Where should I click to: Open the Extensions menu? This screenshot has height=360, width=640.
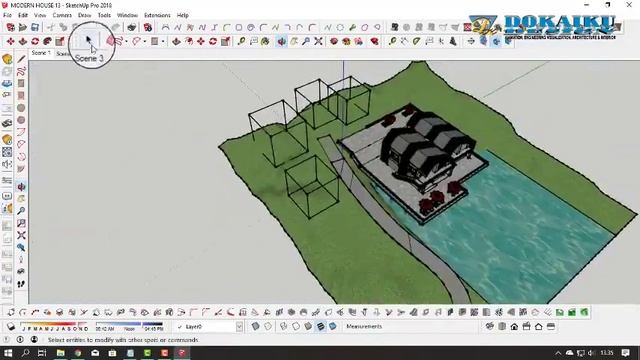pos(157,15)
